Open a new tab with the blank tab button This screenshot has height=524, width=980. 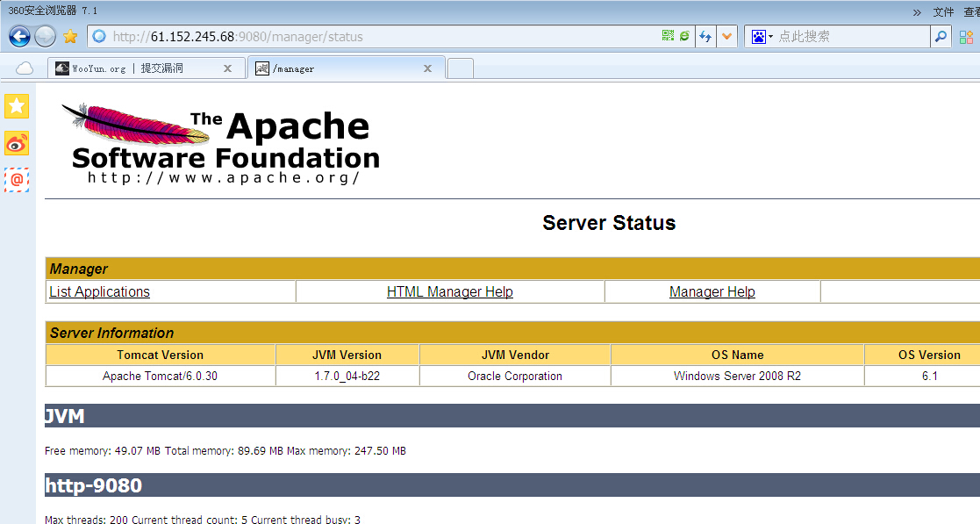[461, 68]
